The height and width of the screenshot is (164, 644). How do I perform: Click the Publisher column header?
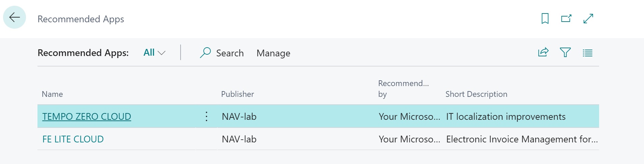click(x=237, y=94)
